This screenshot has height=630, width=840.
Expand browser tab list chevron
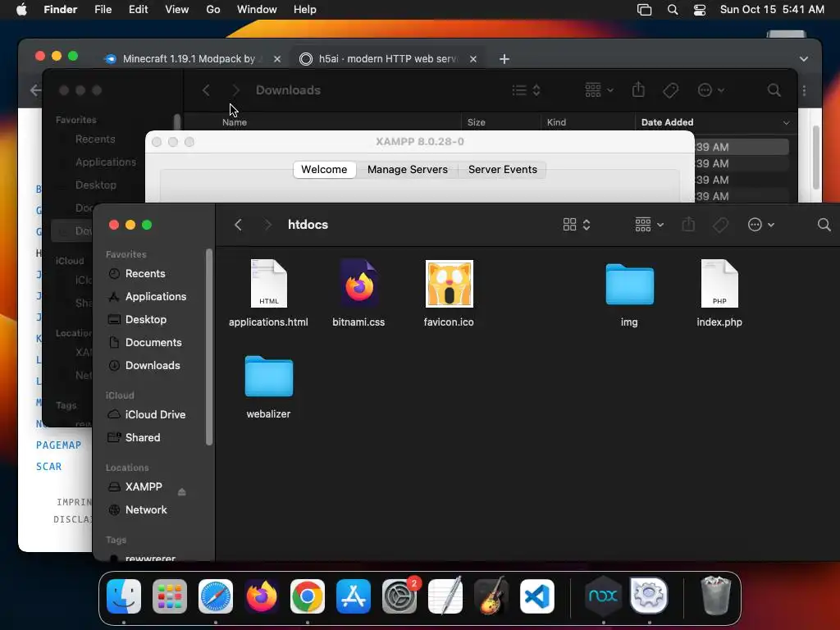[804, 59]
